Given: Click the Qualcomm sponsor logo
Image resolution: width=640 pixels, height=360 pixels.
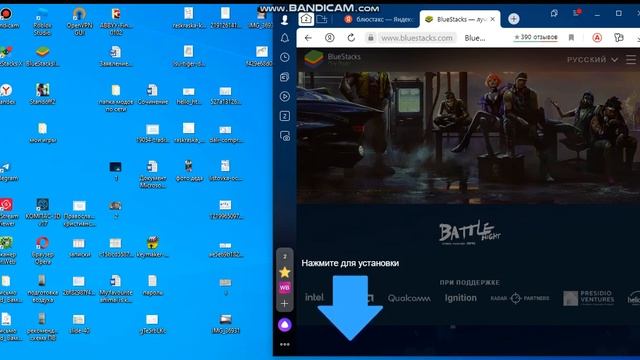Looking at the screenshot, I should point(409,298).
